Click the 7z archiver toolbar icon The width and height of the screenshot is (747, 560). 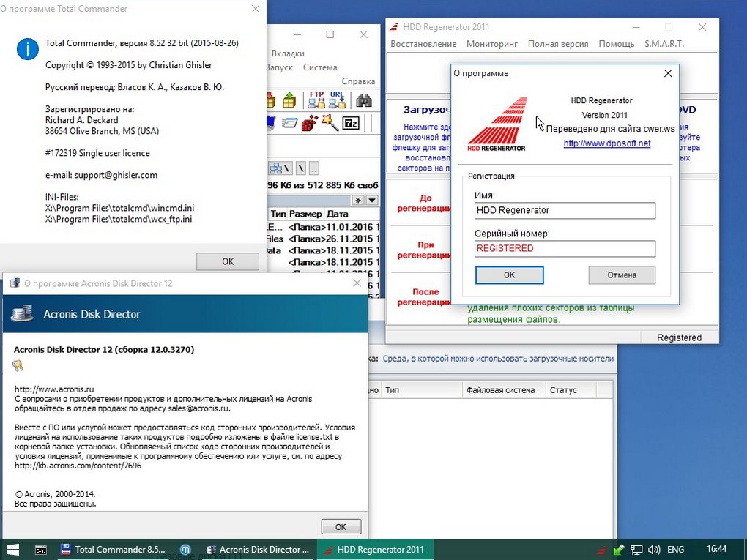tap(351, 123)
